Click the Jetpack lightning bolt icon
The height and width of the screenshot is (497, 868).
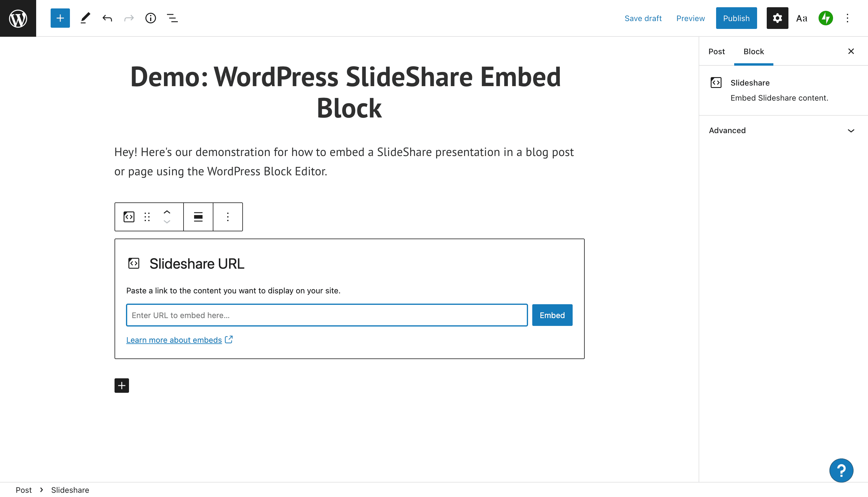[x=825, y=18]
